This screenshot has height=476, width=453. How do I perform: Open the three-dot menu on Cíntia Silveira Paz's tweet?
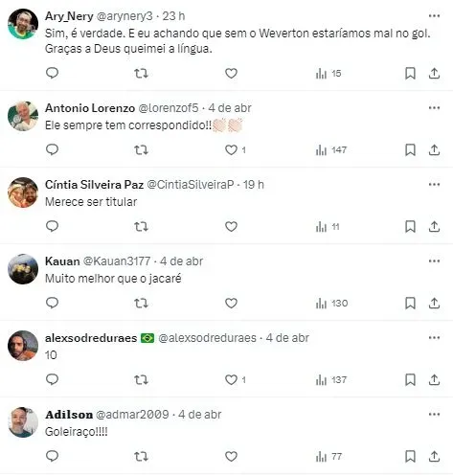(434, 185)
